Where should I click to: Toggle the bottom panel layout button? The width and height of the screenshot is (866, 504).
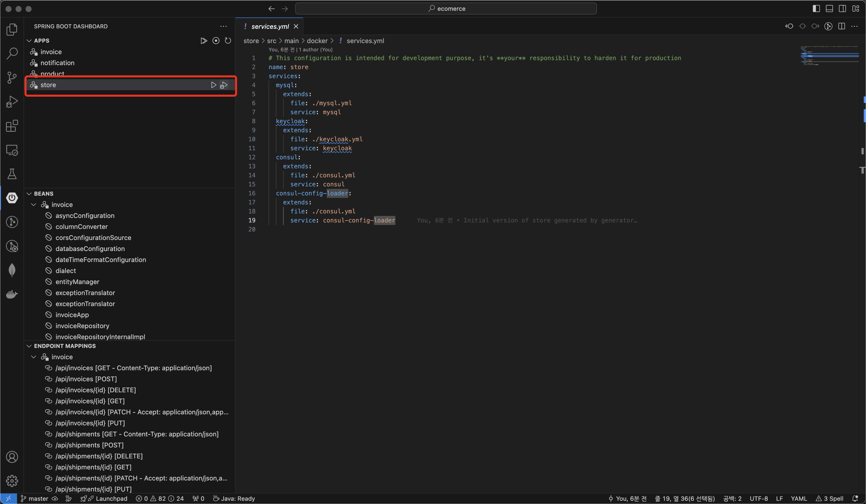tap(829, 9)
